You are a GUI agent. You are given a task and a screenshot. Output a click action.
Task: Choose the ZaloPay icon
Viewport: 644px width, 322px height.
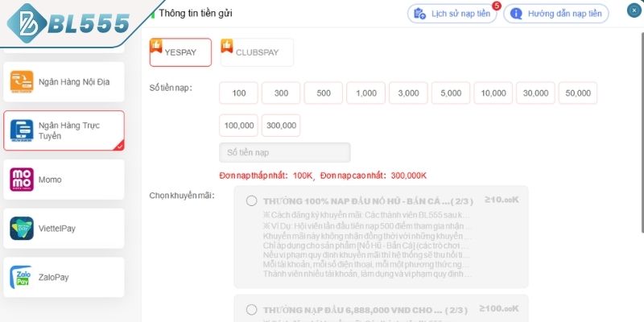[x=21, y=277]
